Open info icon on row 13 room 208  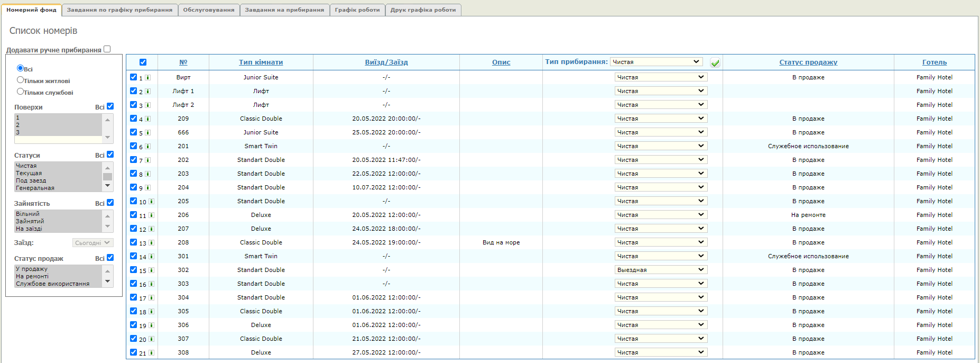click(151, 243)
